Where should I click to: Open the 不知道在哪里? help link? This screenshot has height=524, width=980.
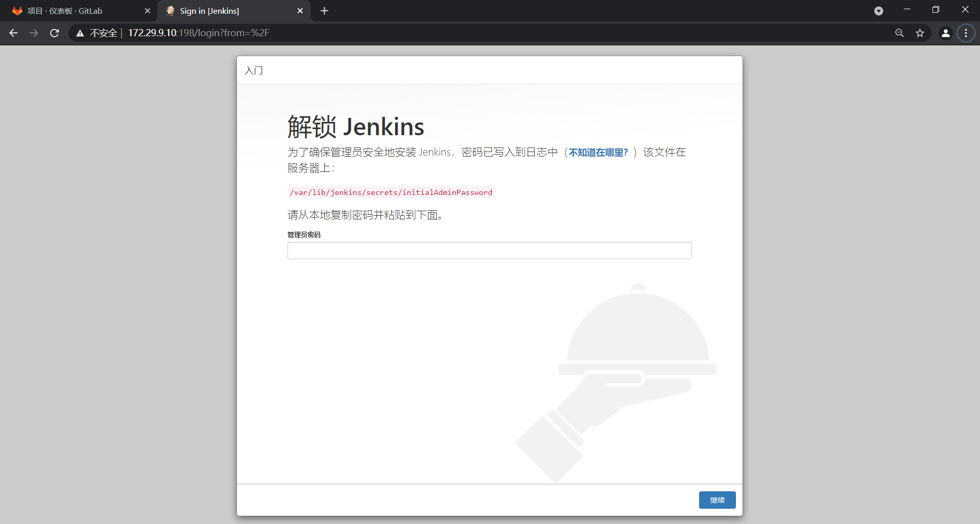(598, 153)
